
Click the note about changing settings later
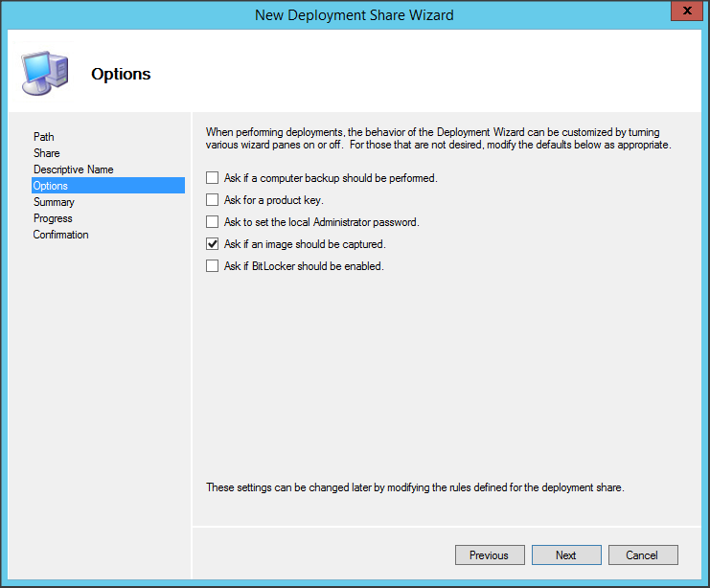415,487
